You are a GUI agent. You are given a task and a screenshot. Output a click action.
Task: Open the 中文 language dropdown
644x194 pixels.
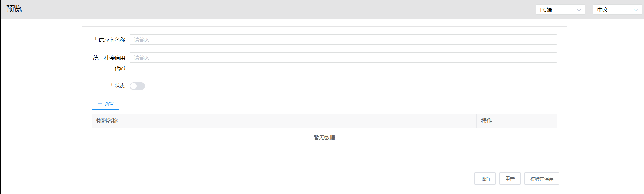pos(617,10)
